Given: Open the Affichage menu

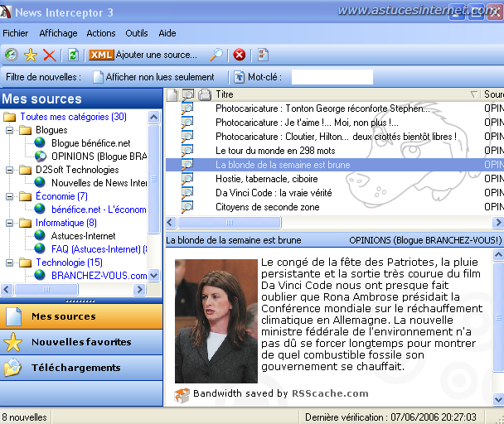Looking at the screenshot, I should tap(58, 33).
